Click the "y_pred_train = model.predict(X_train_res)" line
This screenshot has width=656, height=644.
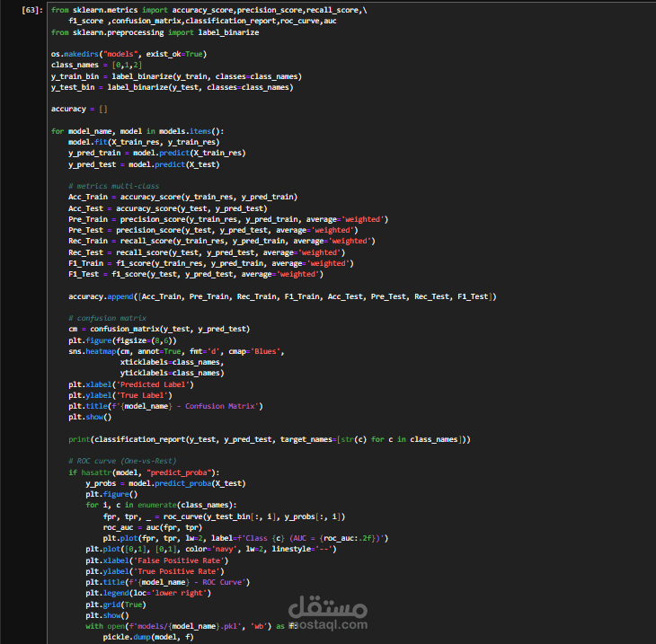coord(157,153)
